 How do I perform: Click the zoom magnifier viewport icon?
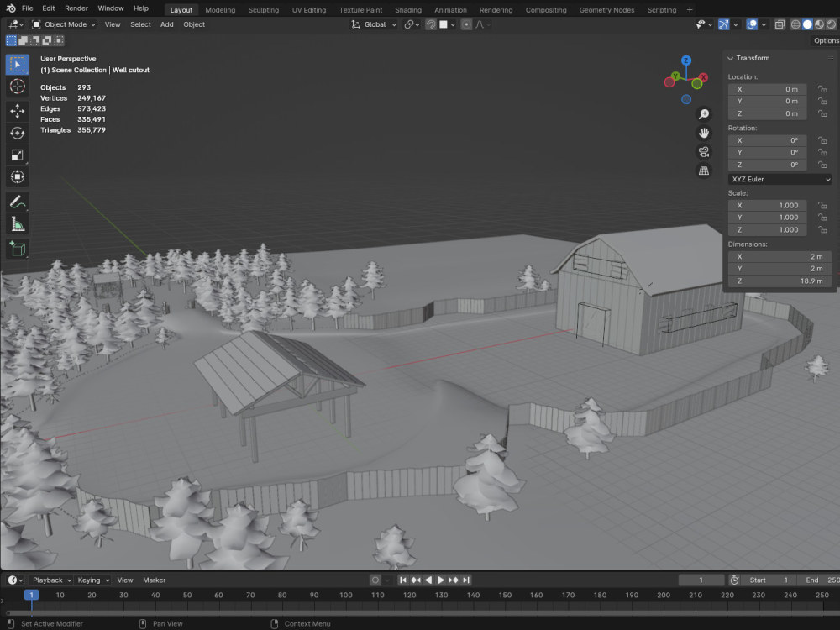click(x=703, y=114)
